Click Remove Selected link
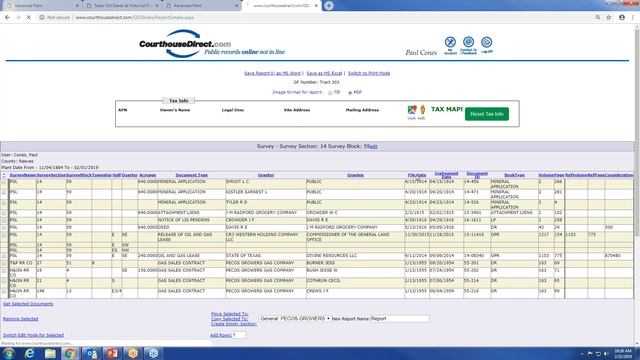This screenshot has width=640, height=360. coord(20,319)
